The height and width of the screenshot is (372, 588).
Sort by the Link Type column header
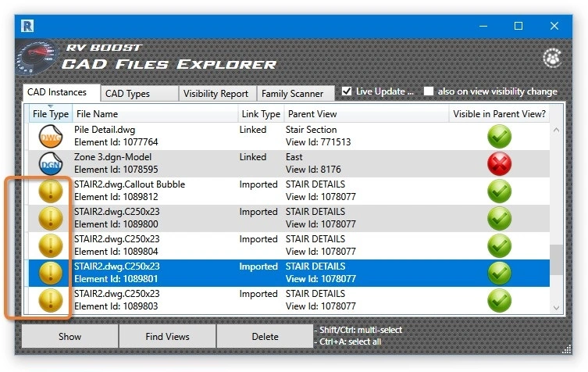pos(260,114)
